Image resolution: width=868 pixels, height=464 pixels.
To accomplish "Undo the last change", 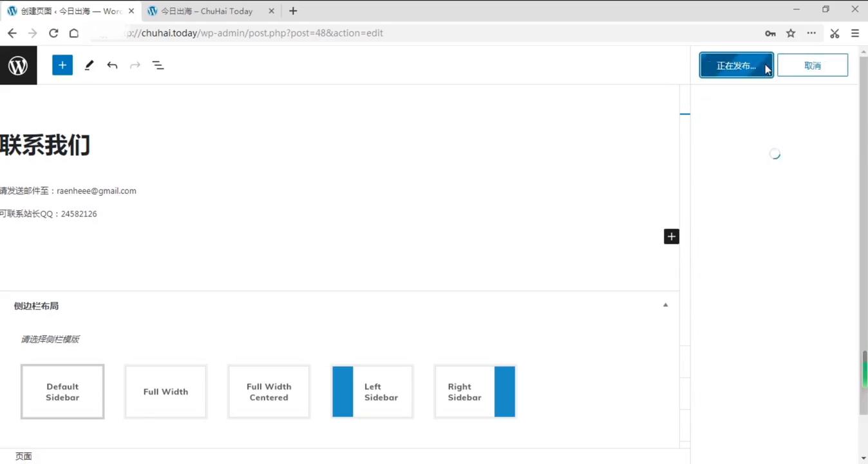I will (x=112, y=65).
